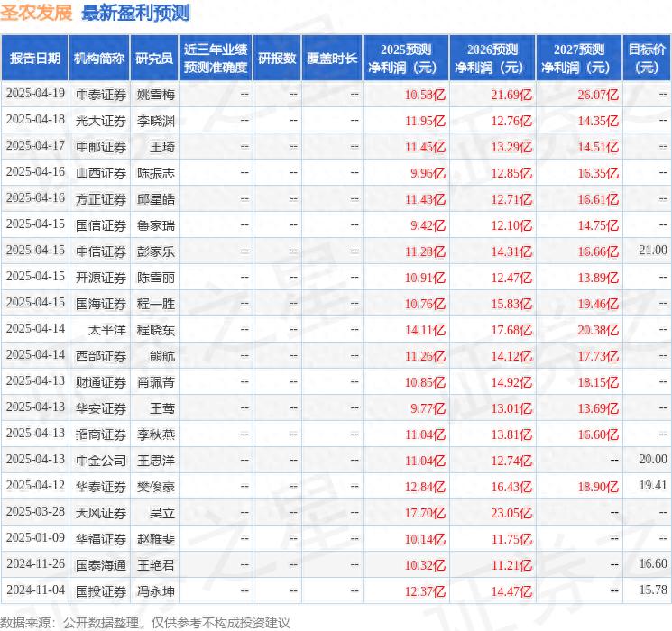Click researcher name 李晓渊
This screenshot has width=672, height=631.
pyautogui.click(x=156, y=121)
